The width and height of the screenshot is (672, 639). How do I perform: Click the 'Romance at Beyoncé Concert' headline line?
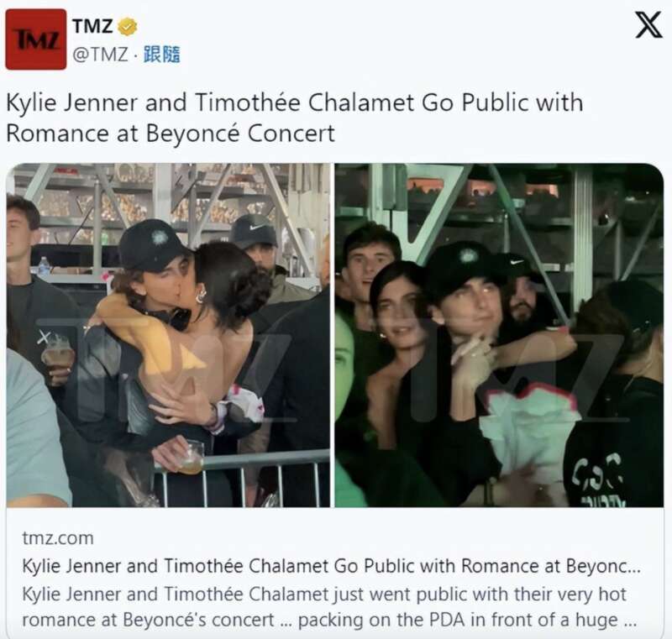click(171, 134)
